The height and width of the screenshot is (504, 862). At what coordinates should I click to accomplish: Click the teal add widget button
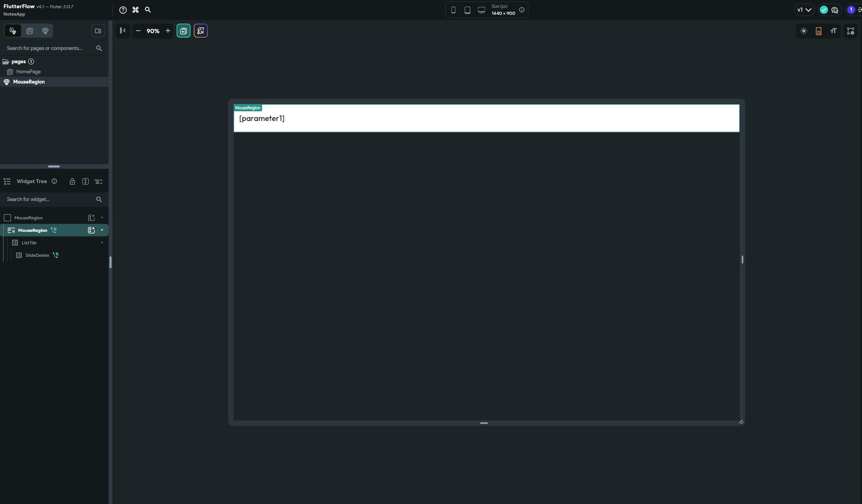(184, 31)
